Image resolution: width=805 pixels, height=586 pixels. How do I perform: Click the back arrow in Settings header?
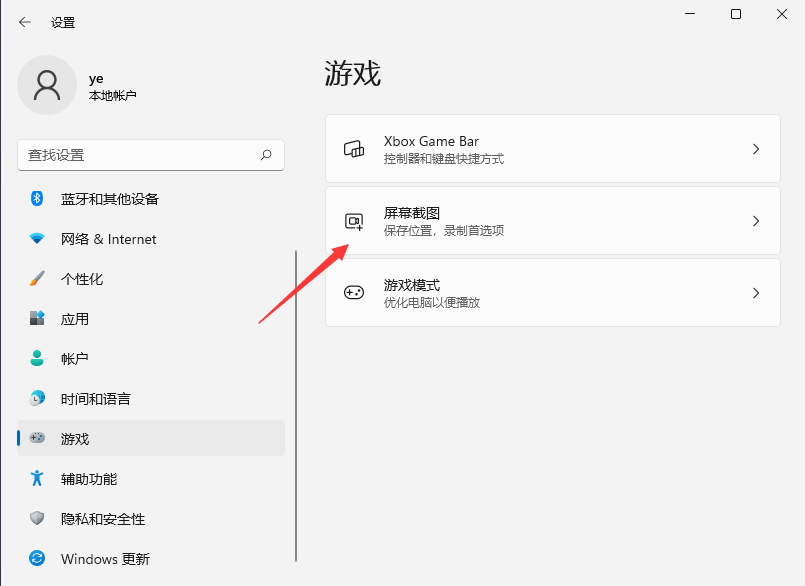(x=25, y=22)
